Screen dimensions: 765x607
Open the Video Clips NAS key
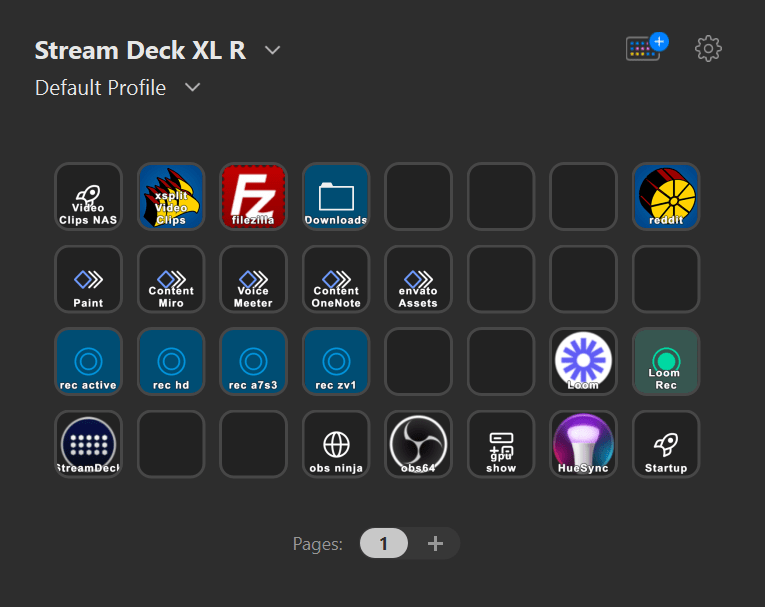click(88, 196)
